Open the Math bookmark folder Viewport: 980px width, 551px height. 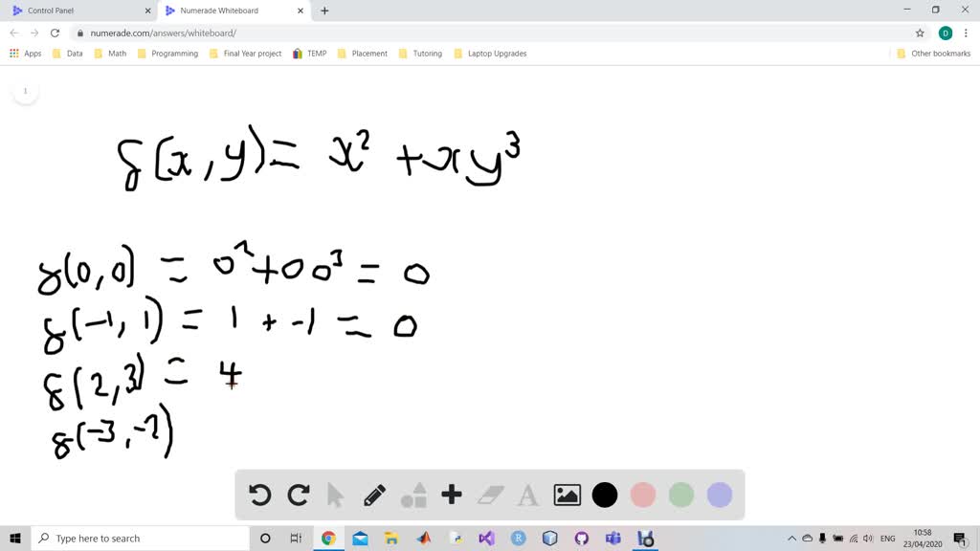tap(110, 54)
